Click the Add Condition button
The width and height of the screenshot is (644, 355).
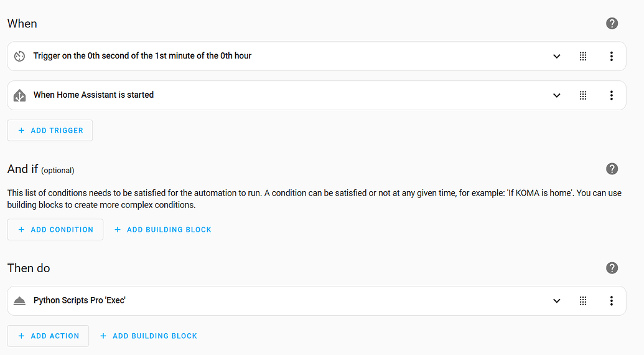pos(55,230)
